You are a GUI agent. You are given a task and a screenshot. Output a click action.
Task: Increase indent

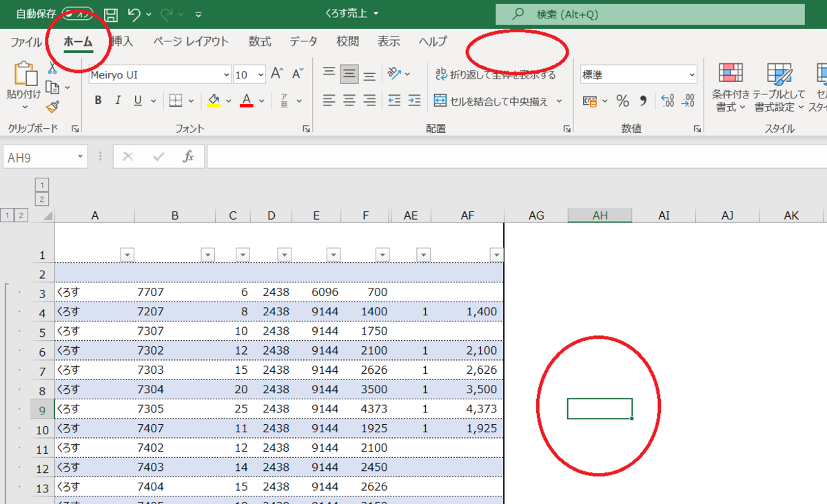[x=414, y=101]
